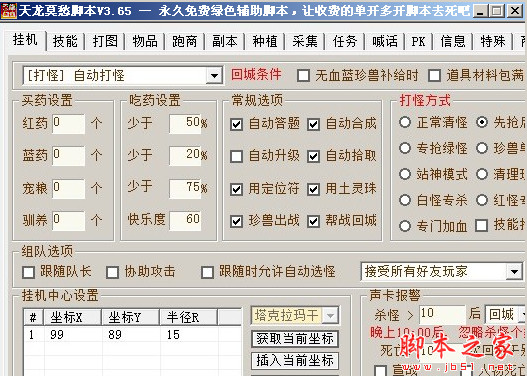The height and width of the screenshot is (378, 527).
Task: Click the 坐标X column header
Action: tap(73, 317)
